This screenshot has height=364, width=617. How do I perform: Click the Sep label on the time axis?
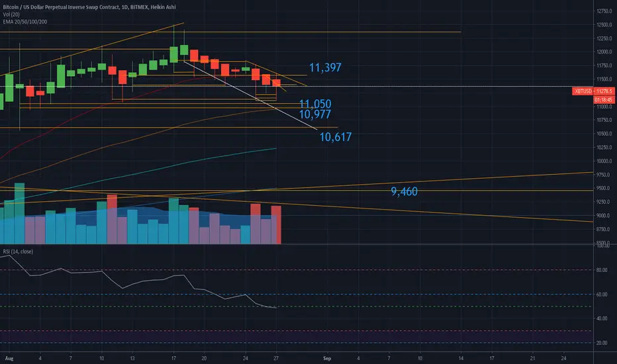click(327, 358)
